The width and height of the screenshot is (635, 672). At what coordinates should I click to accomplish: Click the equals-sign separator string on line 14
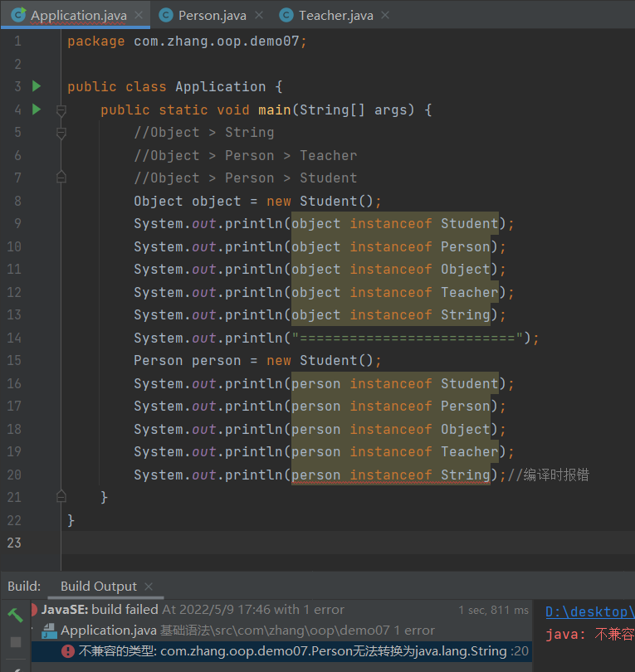click(x=408, y=338)
